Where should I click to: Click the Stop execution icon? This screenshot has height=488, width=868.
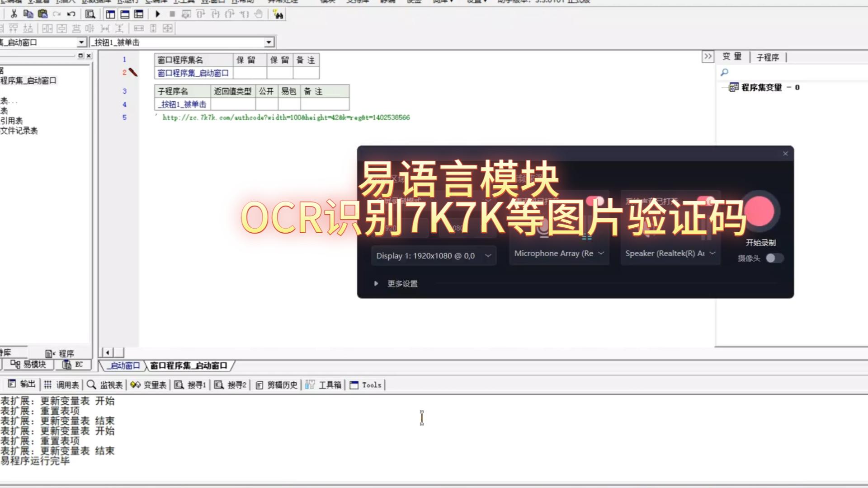[172, 14]
